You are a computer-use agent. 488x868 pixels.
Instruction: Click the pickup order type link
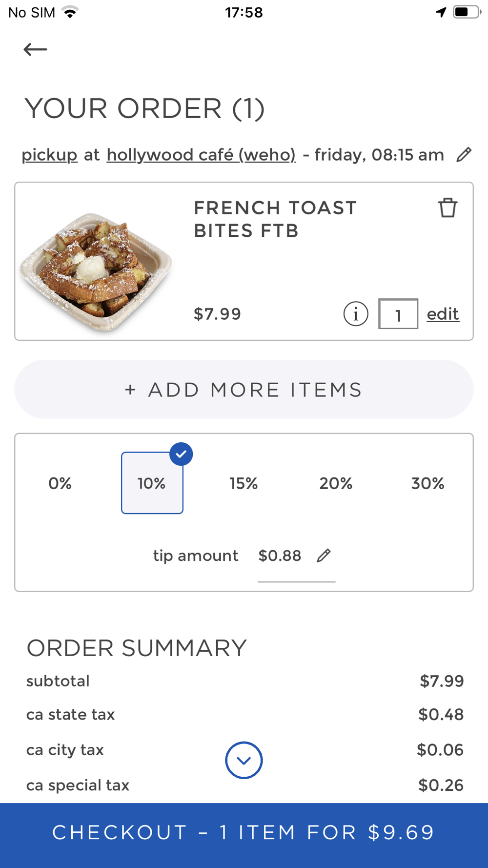pos(49,155)
